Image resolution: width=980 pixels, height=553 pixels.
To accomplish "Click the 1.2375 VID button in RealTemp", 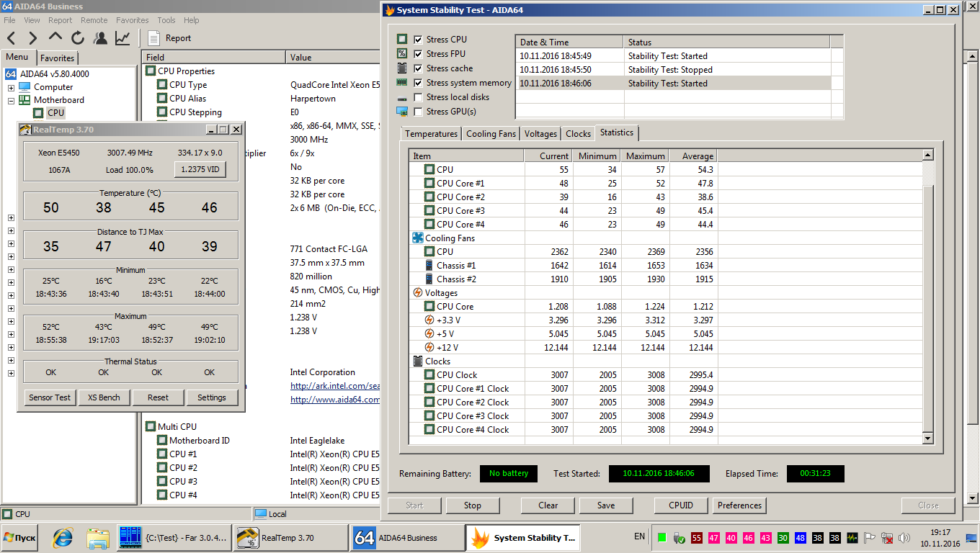I will click(200, 170).
